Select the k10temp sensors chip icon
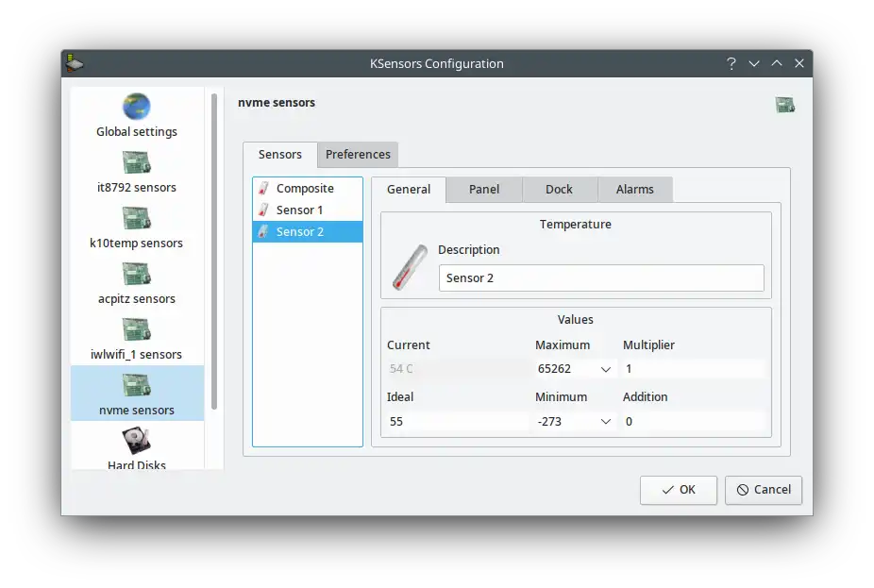 137,218
